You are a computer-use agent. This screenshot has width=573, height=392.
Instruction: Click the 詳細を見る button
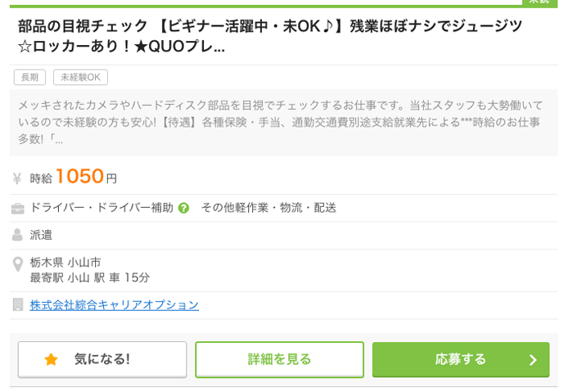(x=280, y=359)
